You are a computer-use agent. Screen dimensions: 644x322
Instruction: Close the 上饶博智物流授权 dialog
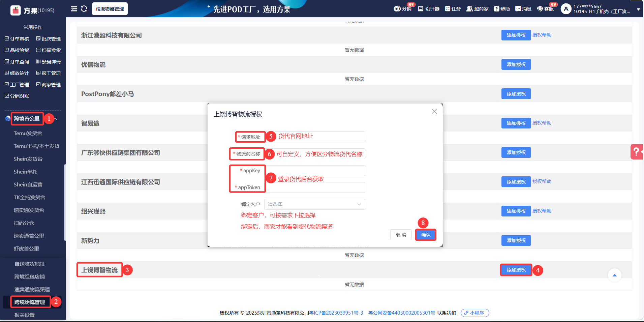[434, 111]
